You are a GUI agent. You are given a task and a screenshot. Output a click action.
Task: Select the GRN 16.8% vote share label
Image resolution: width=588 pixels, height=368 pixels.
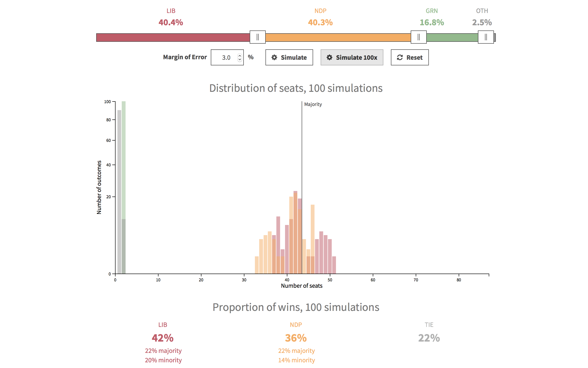click(432, 22)
